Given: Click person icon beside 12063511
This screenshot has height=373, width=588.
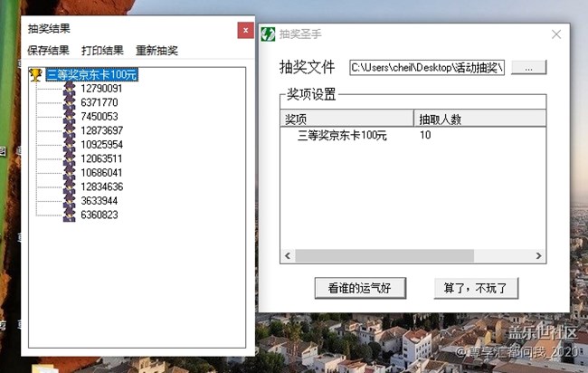Looking at the screenshot, I should [x=70, y=158].
